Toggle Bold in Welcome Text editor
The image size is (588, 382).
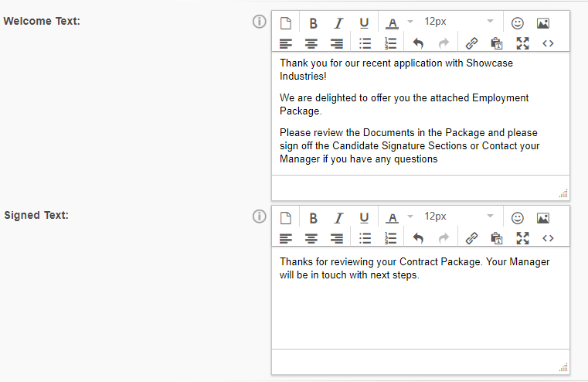(313, 23)
